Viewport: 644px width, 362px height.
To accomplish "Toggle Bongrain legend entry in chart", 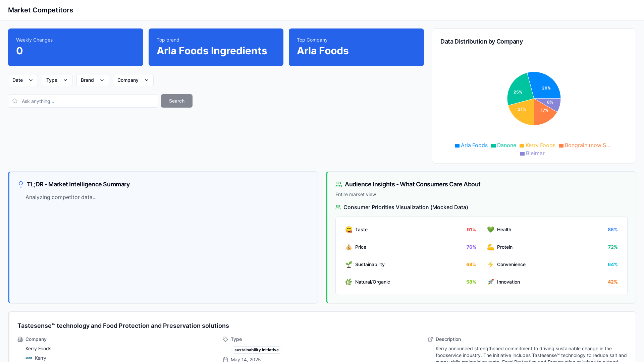I will (x=584, y=145).
